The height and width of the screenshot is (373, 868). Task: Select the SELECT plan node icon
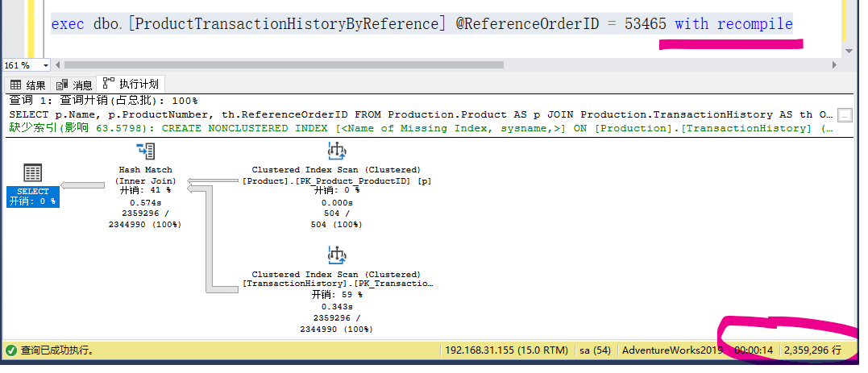coord(33,172)
